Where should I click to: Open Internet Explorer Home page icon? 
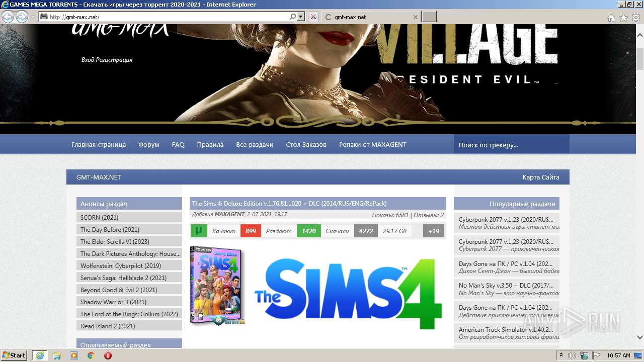click(611, 18)
